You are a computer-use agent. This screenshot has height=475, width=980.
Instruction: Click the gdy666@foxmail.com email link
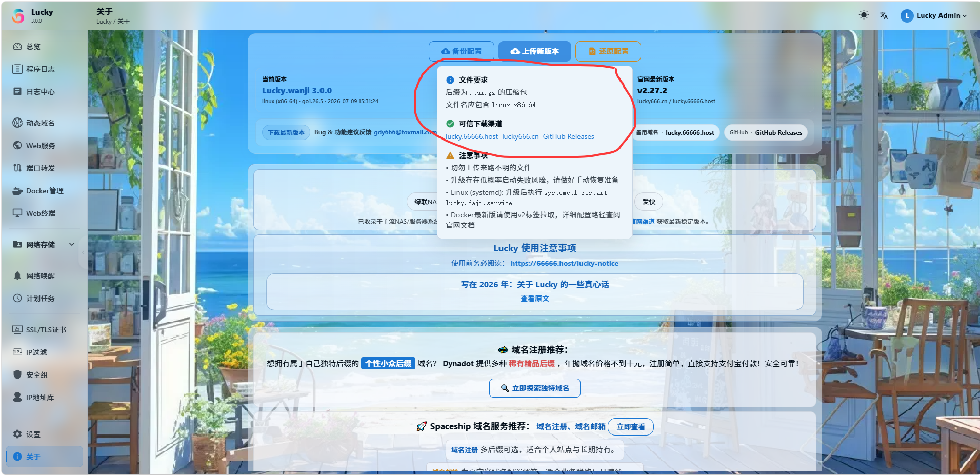point(405,132)
